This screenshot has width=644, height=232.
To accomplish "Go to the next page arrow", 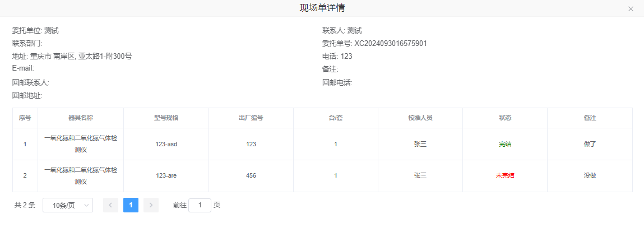I will [151, 205].
